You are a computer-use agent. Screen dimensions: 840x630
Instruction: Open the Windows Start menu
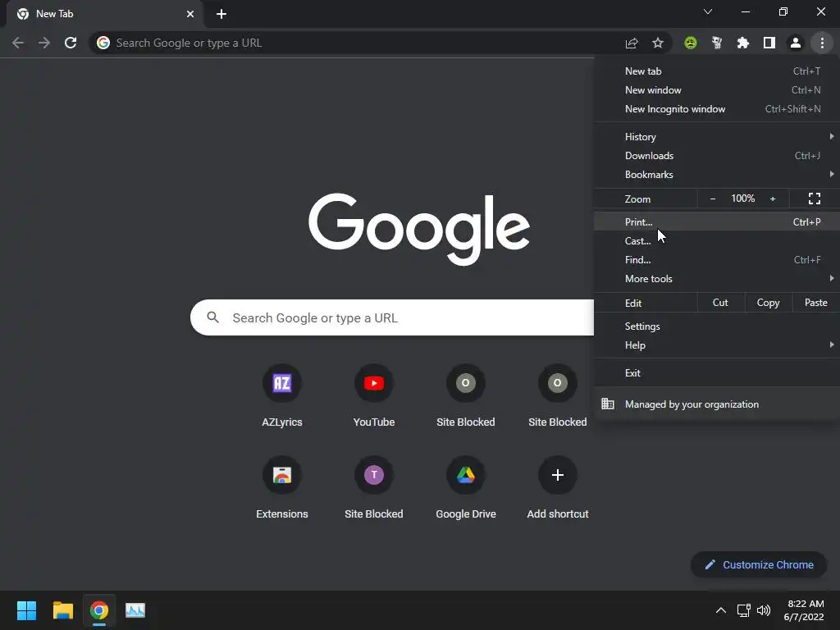[x=26, y=610]
